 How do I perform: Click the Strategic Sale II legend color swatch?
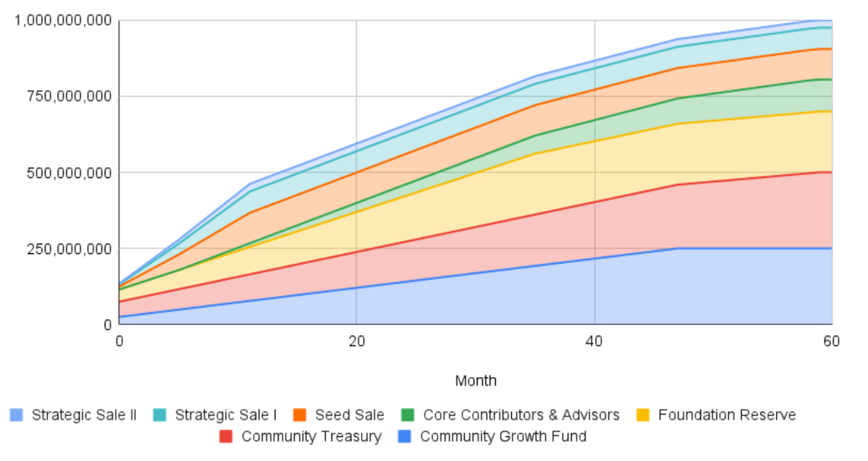(17, 415)
